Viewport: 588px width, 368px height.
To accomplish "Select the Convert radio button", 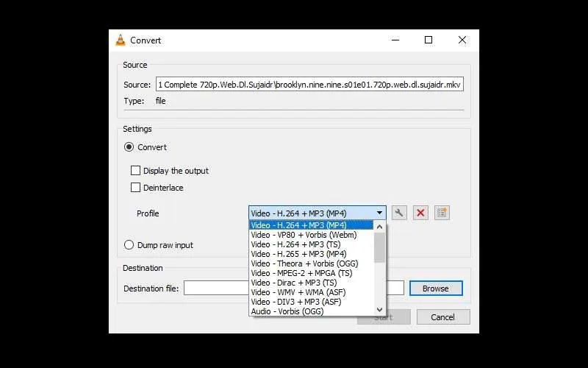I will (129, 147).
